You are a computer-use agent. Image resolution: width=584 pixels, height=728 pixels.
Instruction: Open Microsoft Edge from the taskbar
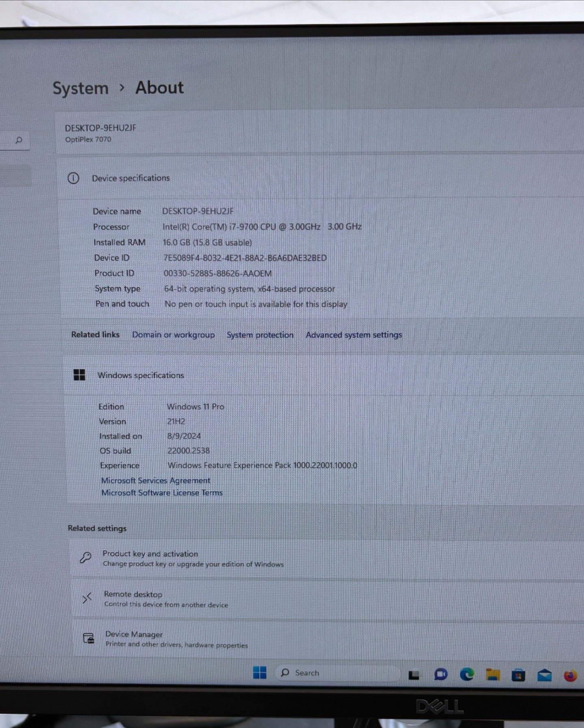467,674
